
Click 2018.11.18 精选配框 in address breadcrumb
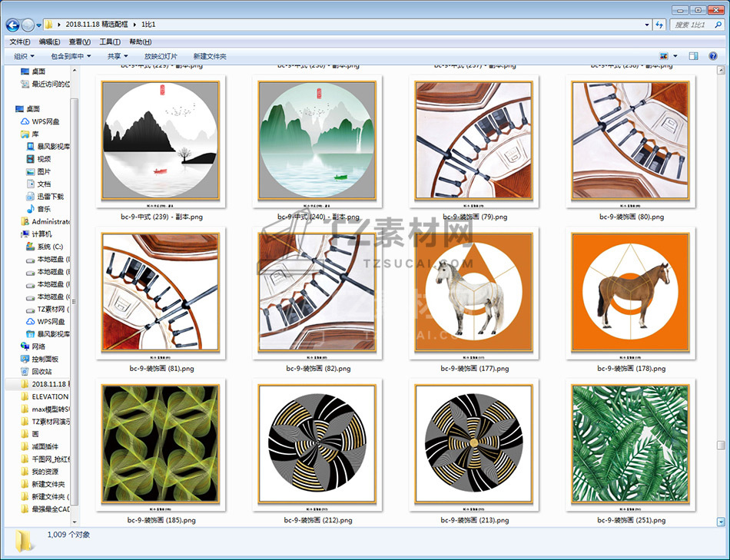96,25
